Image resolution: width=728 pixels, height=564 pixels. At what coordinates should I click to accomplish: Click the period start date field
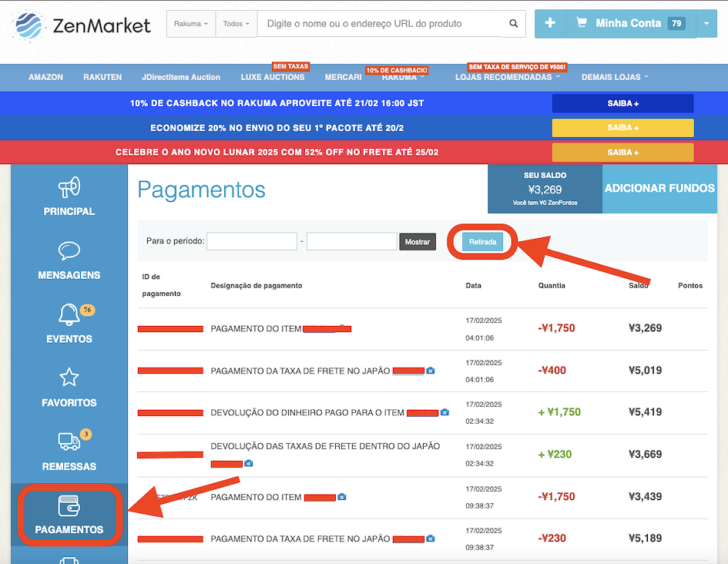point(252,241)
